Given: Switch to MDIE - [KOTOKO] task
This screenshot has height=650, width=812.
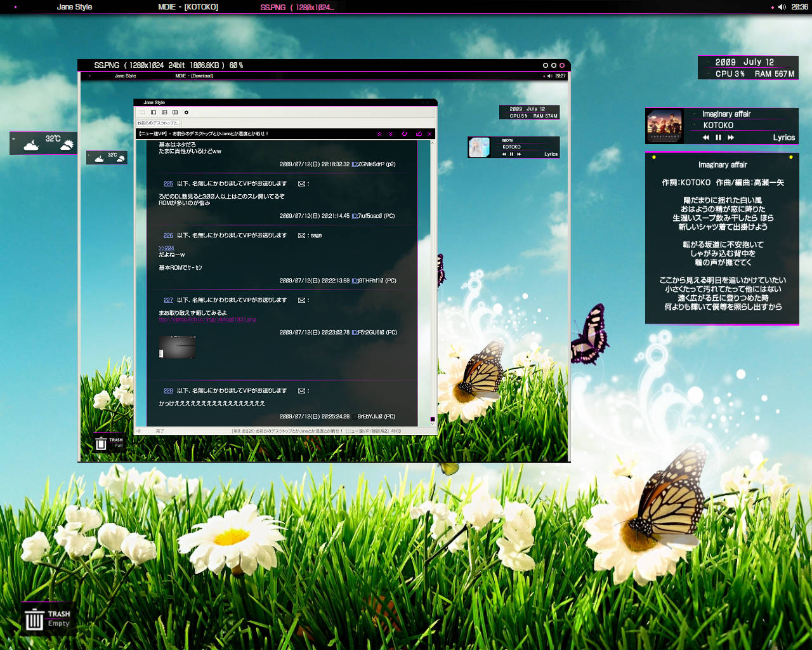Looking at the screenshot, I should click(188, 7).
